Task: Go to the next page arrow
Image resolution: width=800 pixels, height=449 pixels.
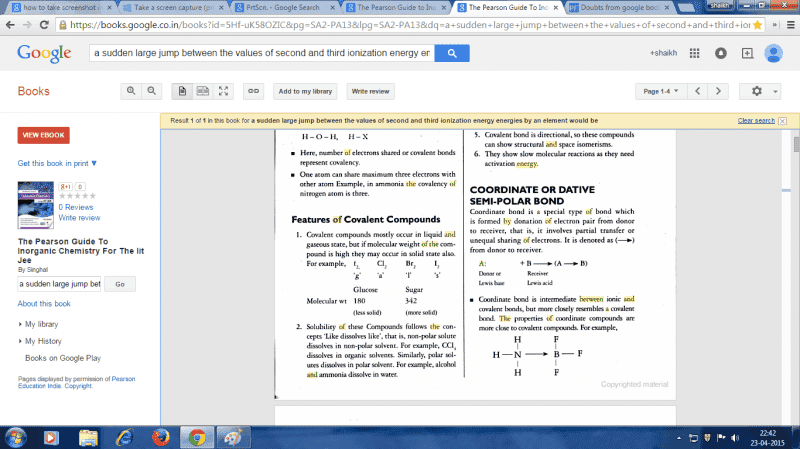Action: point(718,91)
